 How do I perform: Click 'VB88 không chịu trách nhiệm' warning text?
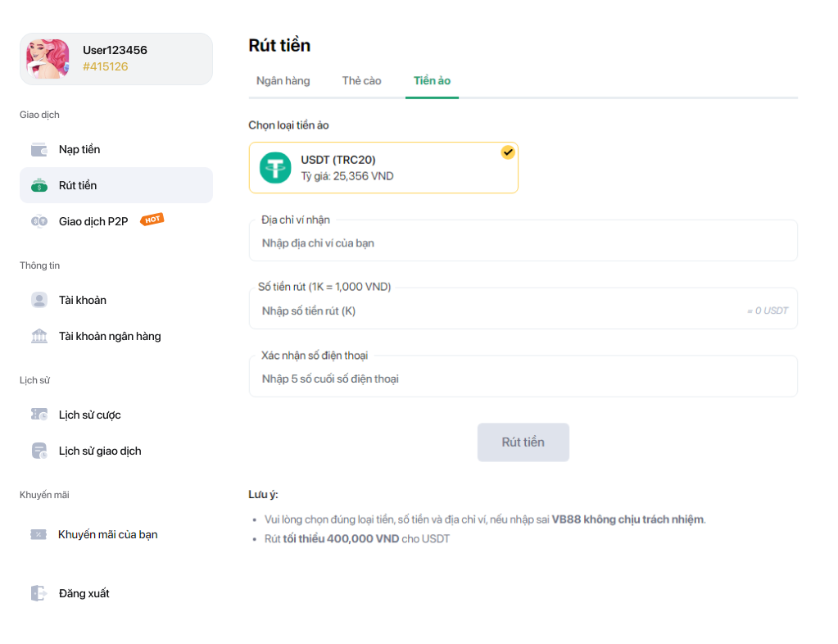627,519
